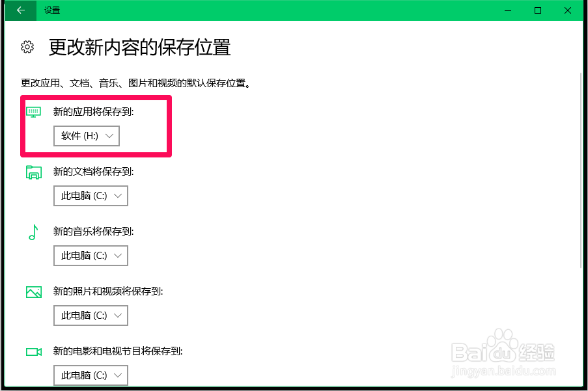Click the vertical scrollbar on the right
Screen dimensions: 588x391
point(581,170)
